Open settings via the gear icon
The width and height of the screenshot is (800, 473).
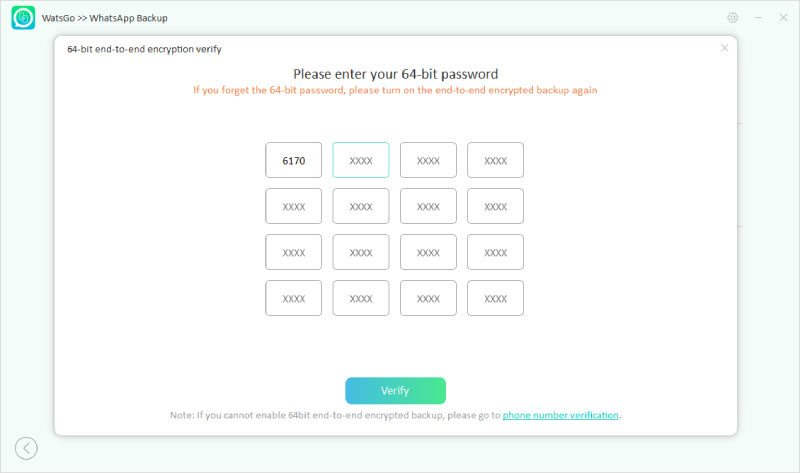(x=733, y=18)
